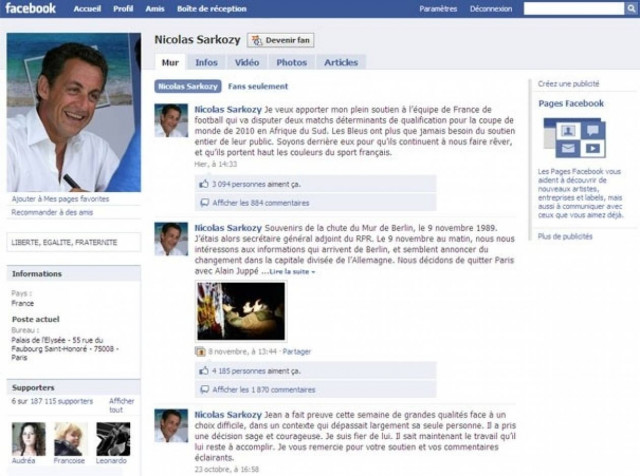Click comment bubble icon beside 884 commentaires
640x476 pixels.
tap(204, 203)
